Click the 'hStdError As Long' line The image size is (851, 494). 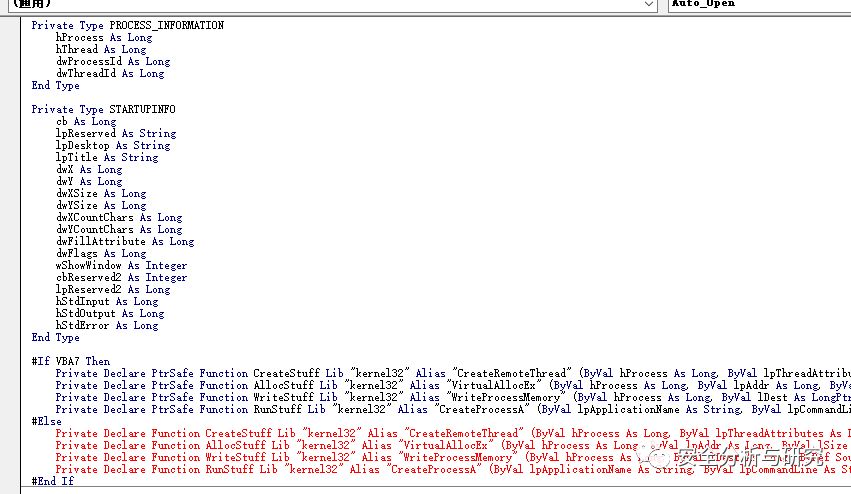107,325
